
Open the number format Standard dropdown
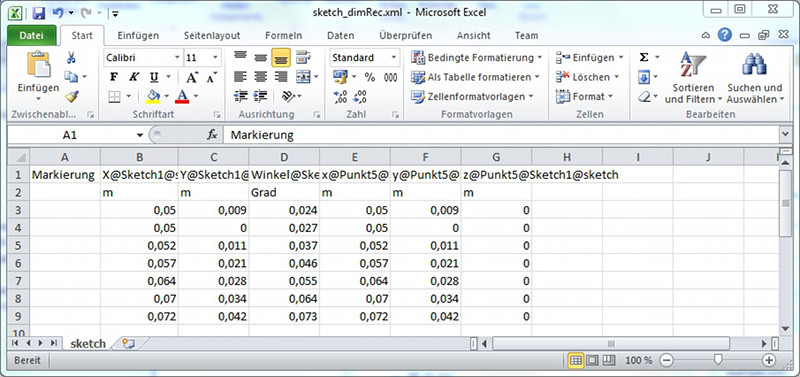click(394, 58)
